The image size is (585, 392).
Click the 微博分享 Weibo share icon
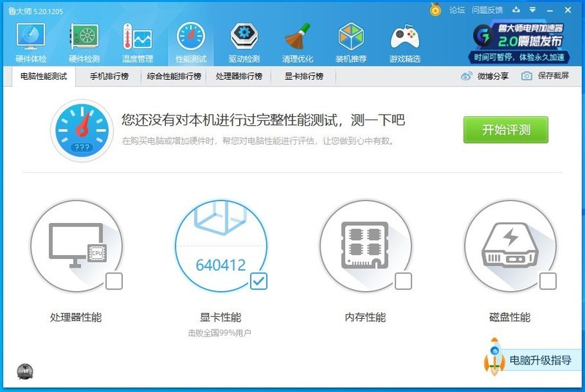click(x=467, y=76)
